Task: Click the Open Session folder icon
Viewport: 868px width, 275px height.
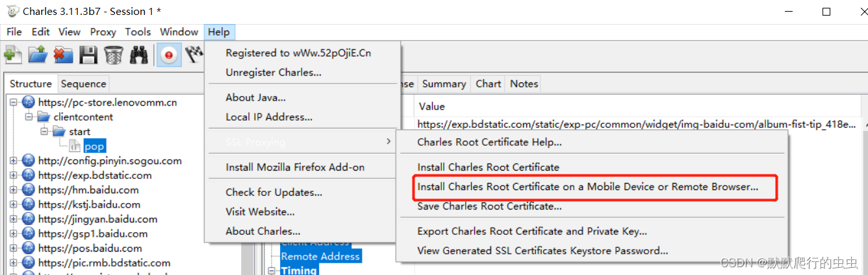Action: [x=38, y=55]
